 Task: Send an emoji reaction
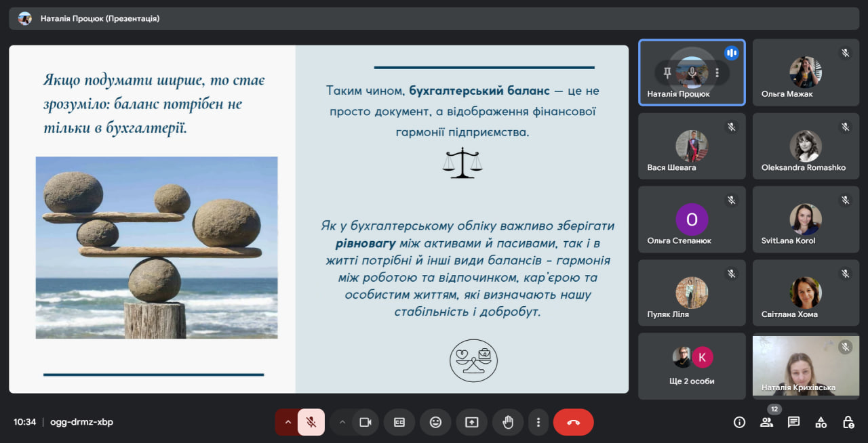pyautogui.click(x=435, y=422)
